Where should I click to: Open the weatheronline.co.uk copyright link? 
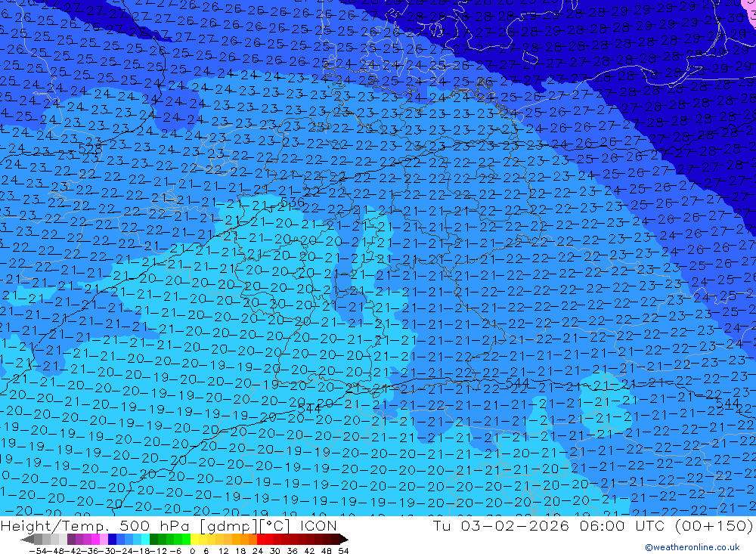tap(692, 546)
